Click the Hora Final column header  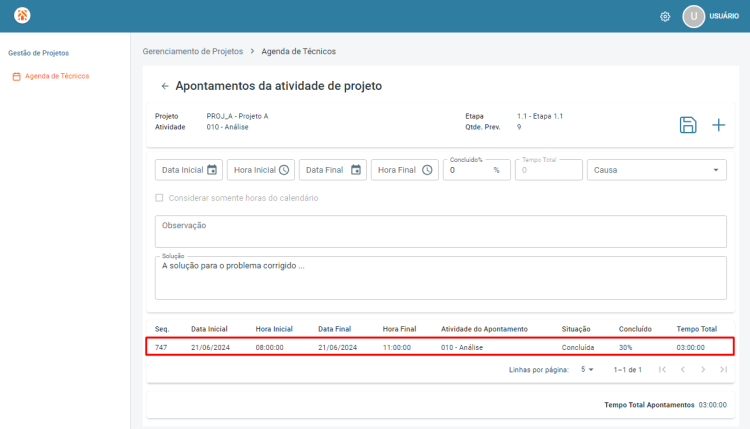point(399,329)
